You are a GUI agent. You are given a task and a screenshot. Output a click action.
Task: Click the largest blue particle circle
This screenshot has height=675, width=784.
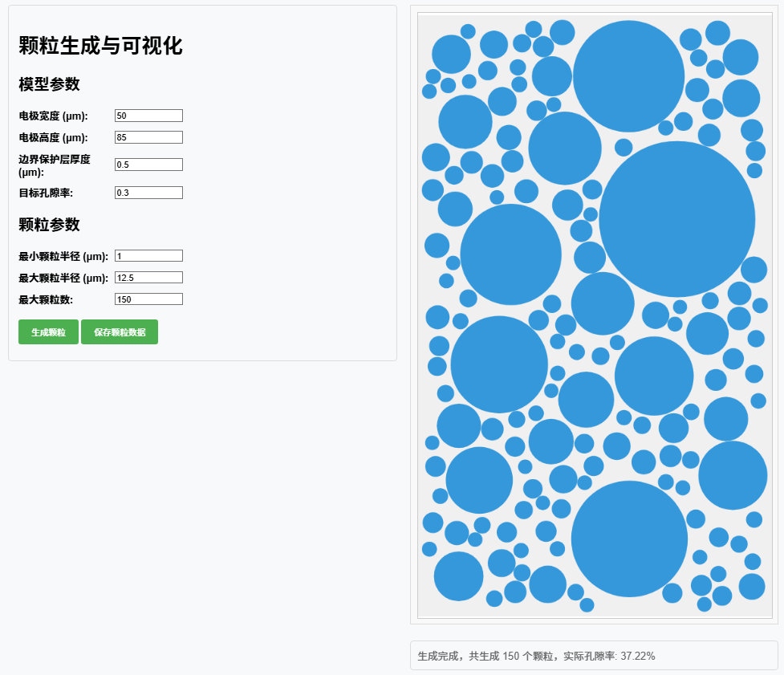(677, 219)
